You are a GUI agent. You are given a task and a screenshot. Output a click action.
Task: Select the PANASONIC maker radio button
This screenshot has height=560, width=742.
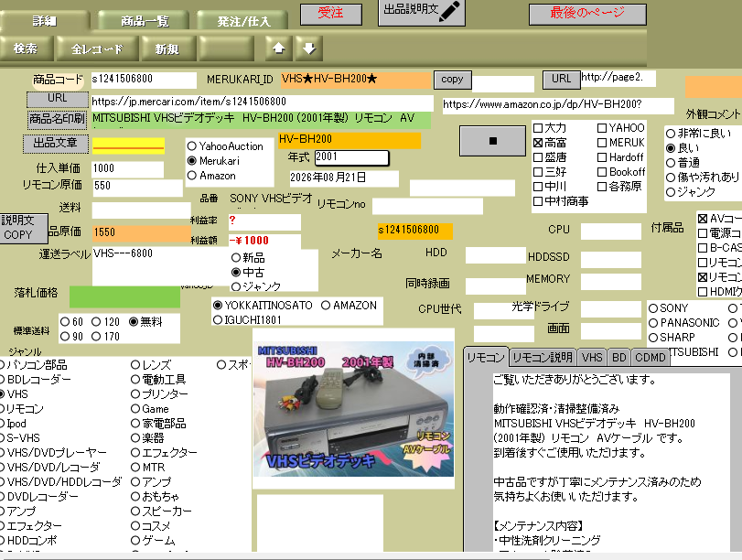pos(653,323)
